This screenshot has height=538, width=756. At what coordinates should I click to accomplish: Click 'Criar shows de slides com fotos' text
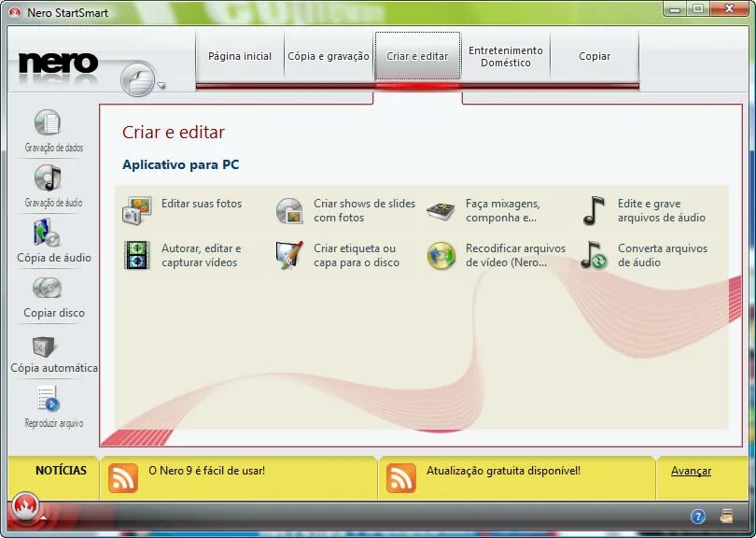(x=365, y=210)
